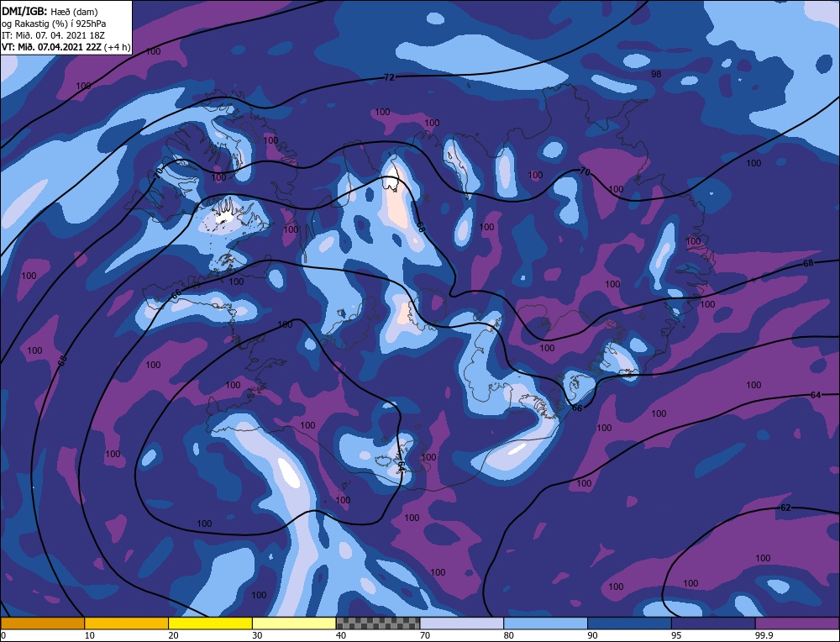Screen dimensions: 840x642
Task: Click the '99.9' legend scale value
Action: pyautogui.click(x=764, y=635)
